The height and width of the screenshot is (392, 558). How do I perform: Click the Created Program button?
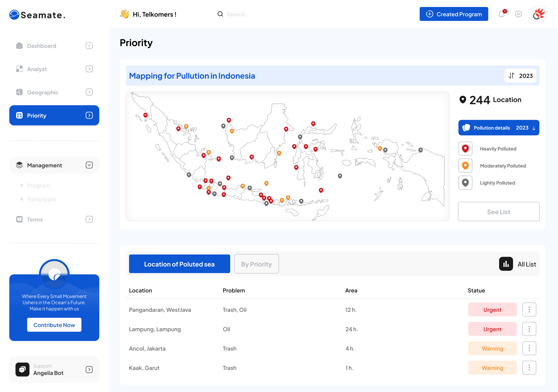click(454, 14)
